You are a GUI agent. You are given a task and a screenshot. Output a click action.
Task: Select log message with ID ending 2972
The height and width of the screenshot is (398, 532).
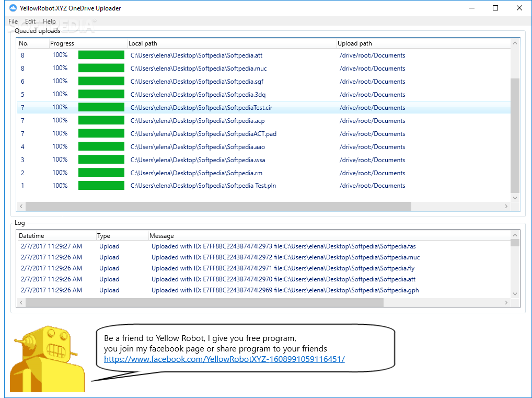point(286,257)
